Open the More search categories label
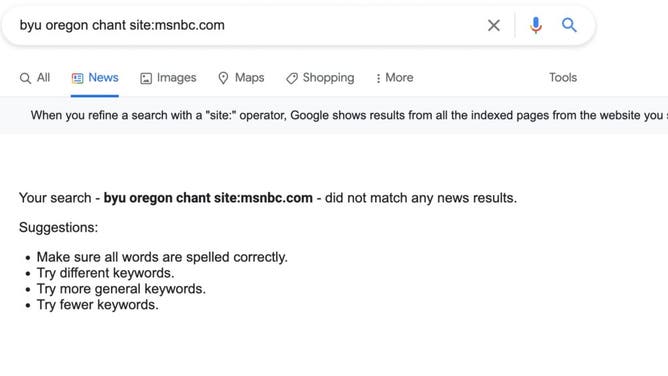Screen dimensions: 668x376 399,77
